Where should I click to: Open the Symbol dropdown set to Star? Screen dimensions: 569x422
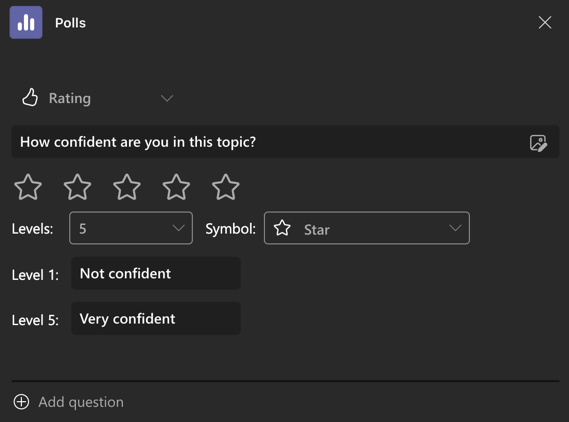pyautogui.click(x=367, y=228)
